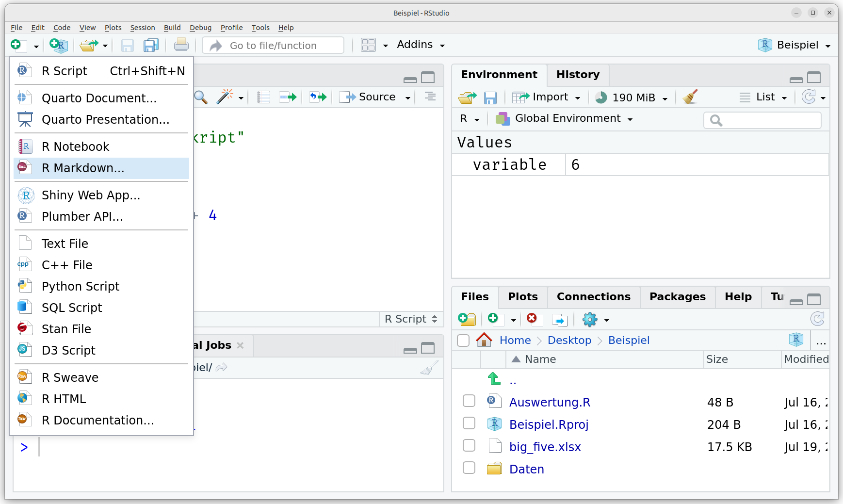The width and height of the screenshot is (843, 504).
Task: Click the Find/Replace magnifier icon in editor
Action: (x=201, y=97)
